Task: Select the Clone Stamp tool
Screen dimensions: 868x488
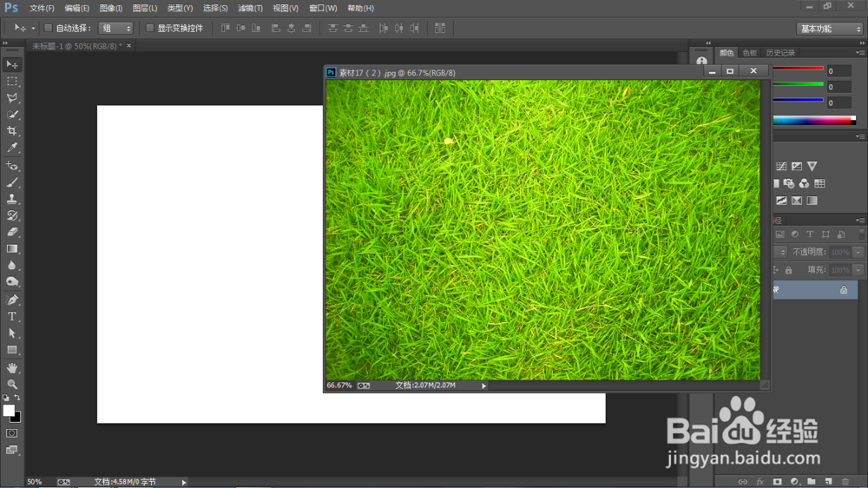Action: tap(11, 199)
